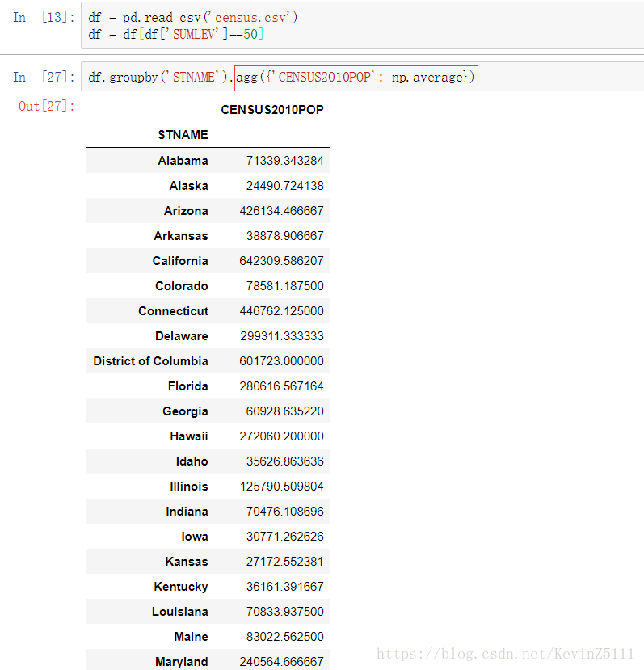The height and width of the screenshot is (670, 644).
Task: Select the In [13] prompt label
Action: pyautogui.click(x=44, y=18)
